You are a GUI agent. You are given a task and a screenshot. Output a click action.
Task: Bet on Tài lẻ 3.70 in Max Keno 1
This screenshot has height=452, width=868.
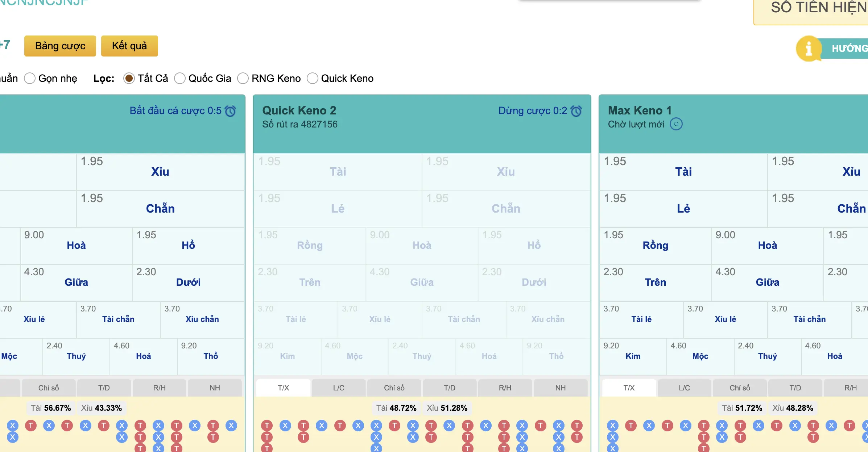pos(641,320)
